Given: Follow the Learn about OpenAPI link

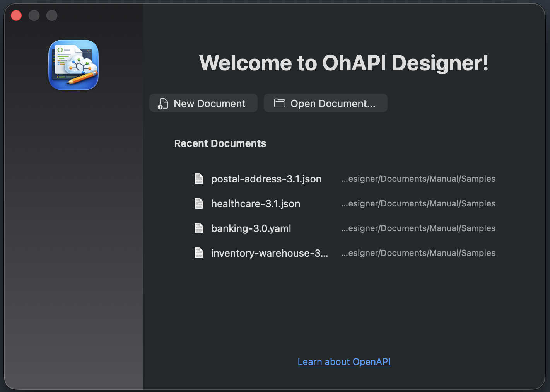Looking at the screenshot, I should tap(344, 362).
